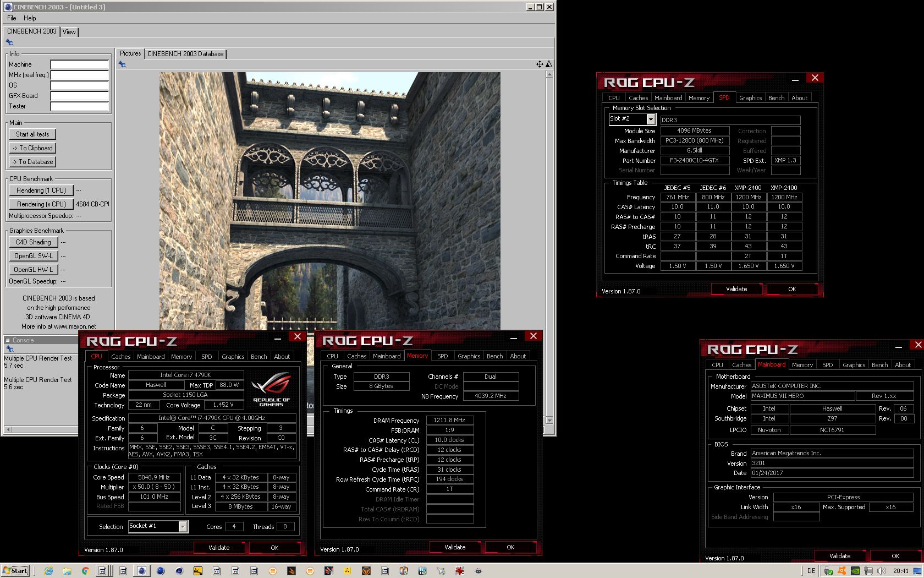
Task: Click the pin icon in the Console panel
Action: click(x=9, y=349)
